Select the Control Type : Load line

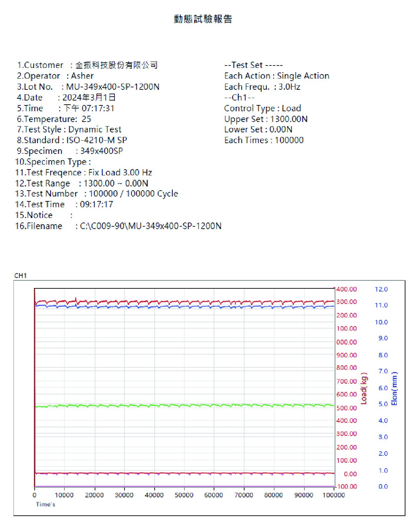pyautogui.click(x=262, y=108)
